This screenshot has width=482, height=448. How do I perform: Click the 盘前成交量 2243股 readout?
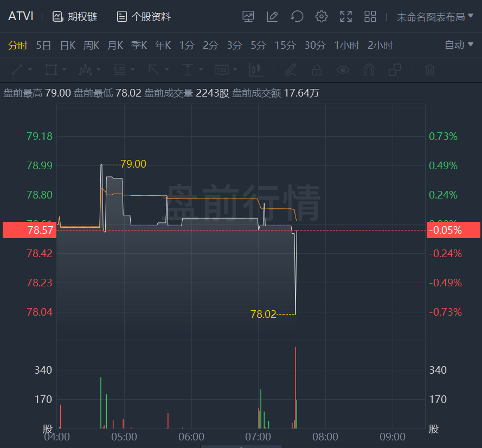coord(187,93)
